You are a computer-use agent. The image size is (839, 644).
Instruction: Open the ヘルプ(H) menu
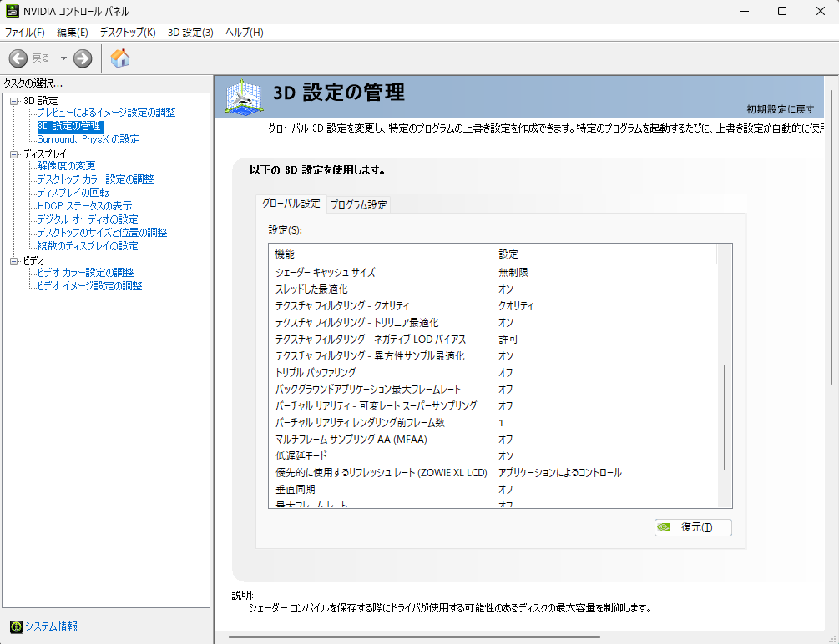click(245, 32)
